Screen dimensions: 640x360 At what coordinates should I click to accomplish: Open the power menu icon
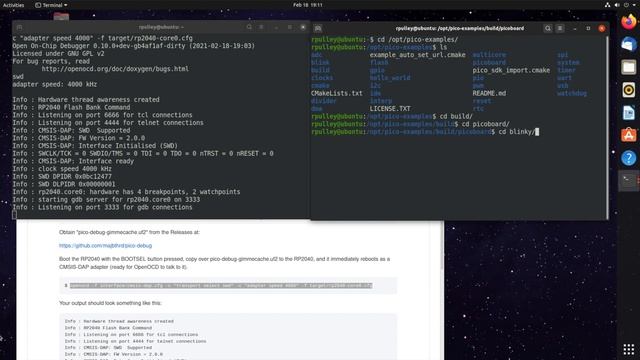(x=626, y=5)
